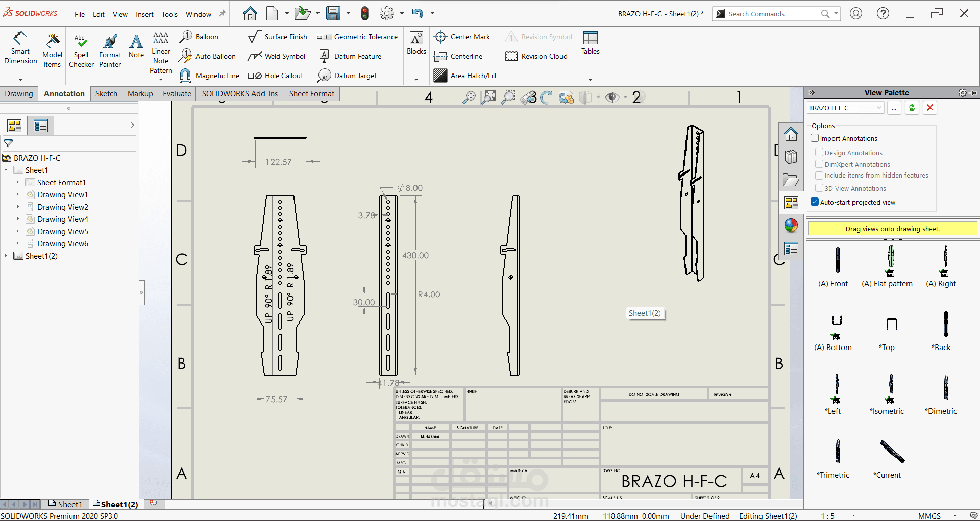Viewport: 980px width, 521px height.
Task: Activate the Format Painter
Action: click(x=110, y=51)
